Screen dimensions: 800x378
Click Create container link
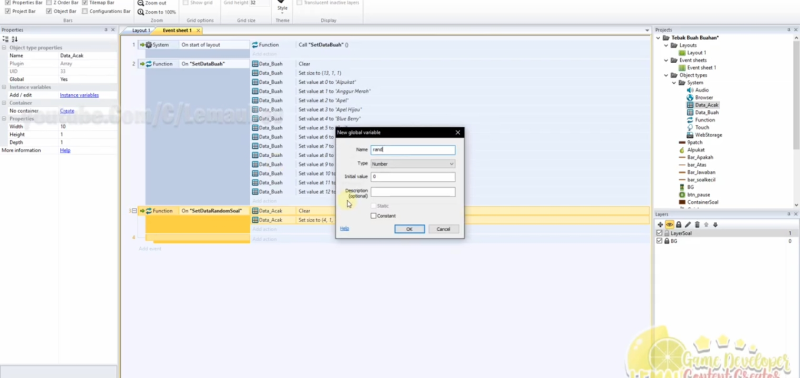[67, 111]
